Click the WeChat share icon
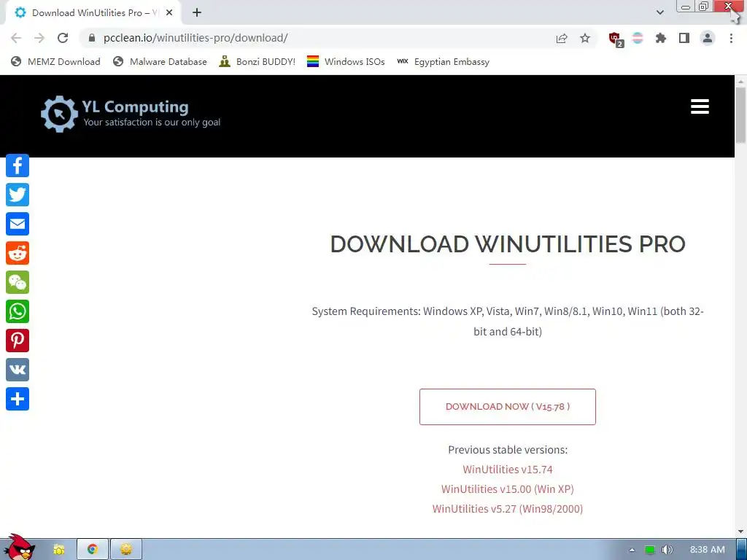The image size is (747, 560). click(x=18, y=282)
